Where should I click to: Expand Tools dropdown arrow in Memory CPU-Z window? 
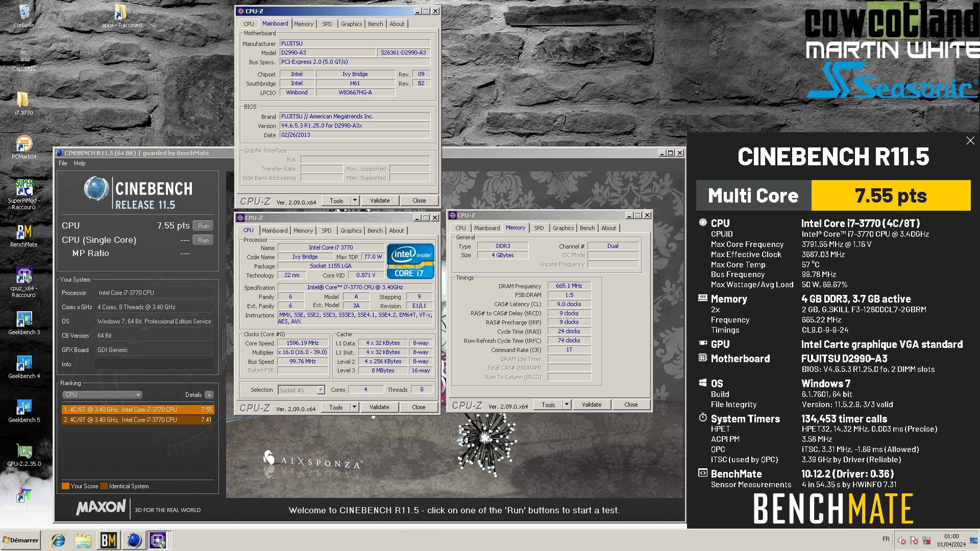(x=567, y=405)
